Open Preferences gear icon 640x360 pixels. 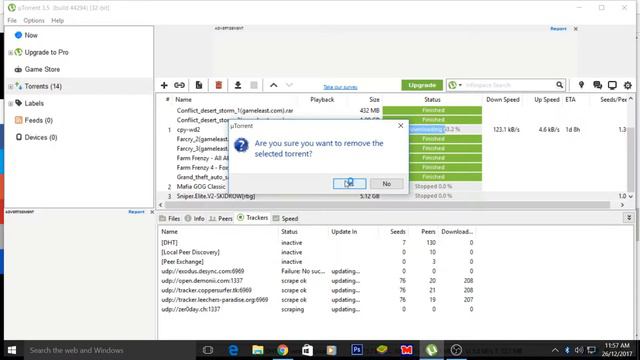[x=628, y=85]
